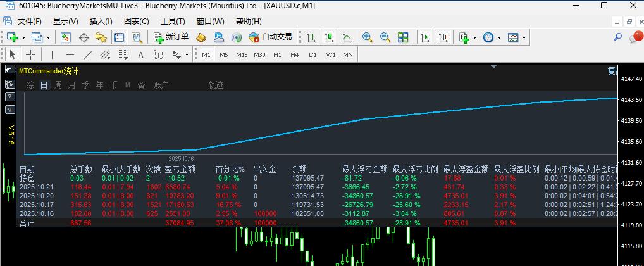Select the horizontal line drawing tool

70,54
